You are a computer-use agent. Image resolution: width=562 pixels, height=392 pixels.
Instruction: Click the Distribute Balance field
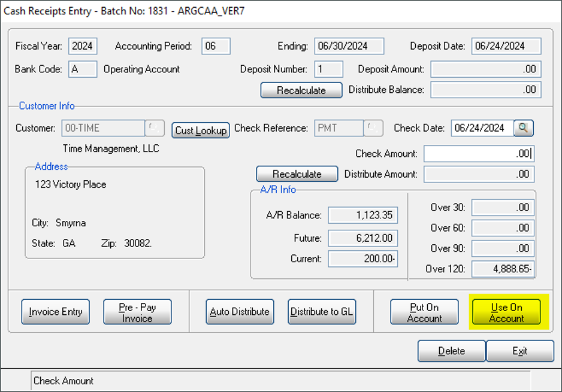486,90
